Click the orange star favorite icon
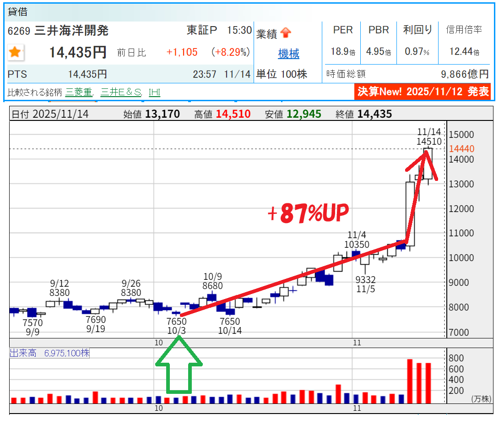 (x=15, y=53)
